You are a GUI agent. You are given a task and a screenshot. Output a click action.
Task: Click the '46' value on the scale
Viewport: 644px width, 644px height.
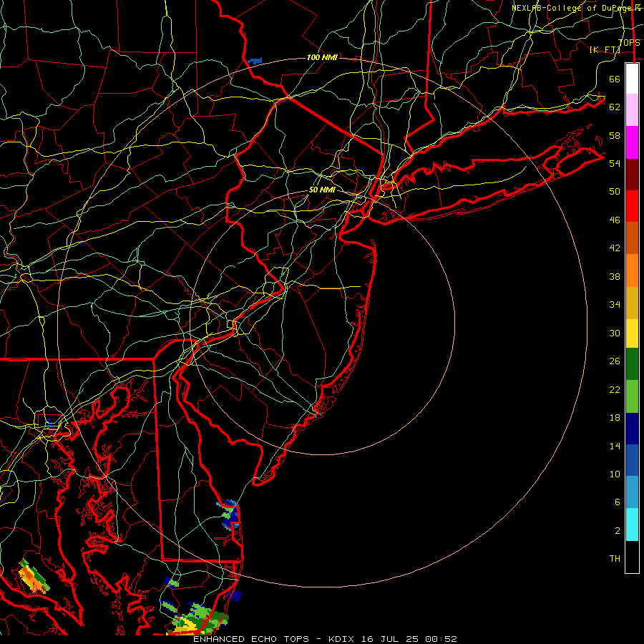click(x=615, y=220)
